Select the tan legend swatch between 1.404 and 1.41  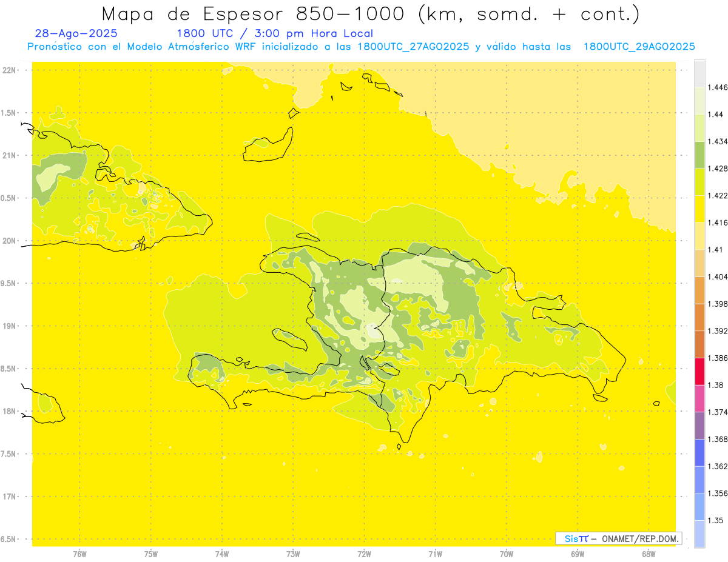click(699, 263)
